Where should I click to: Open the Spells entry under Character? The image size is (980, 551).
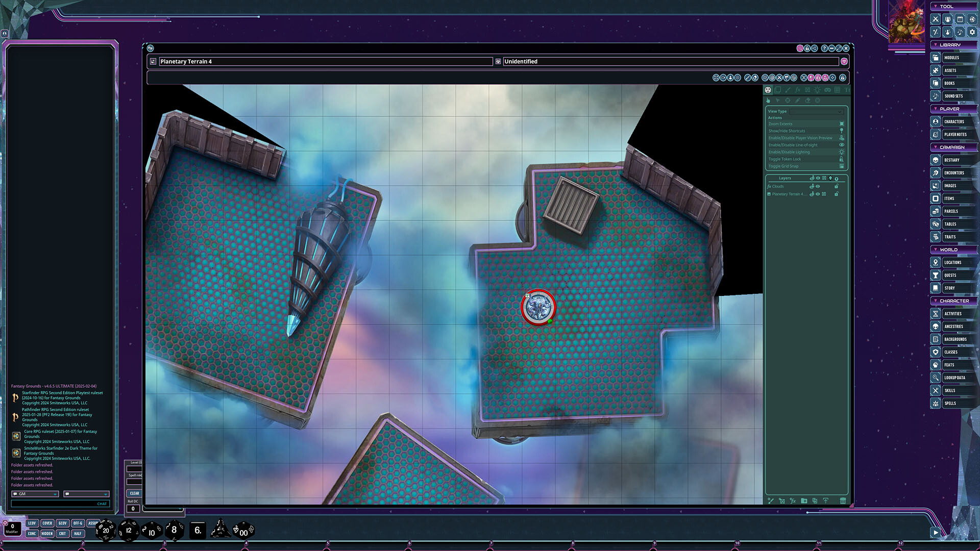tap(950, 403)
